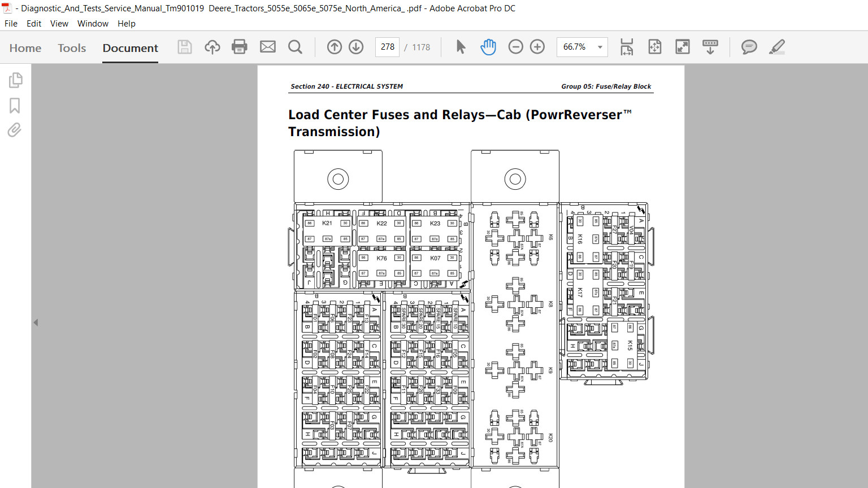Go to next page arrow

(x=356, y=47)
